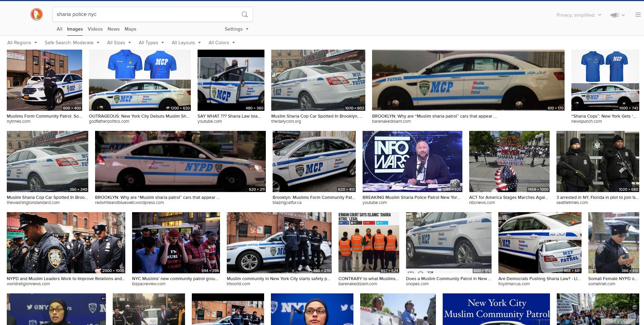Switch to the All results tab
644x325 pixels.
(x=59, y=29)
